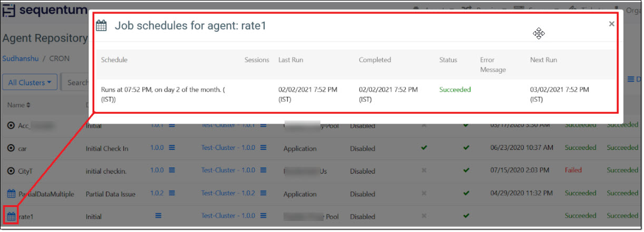Click the Sessions column header in dialog
This screenshot has width=644, height=232.
[257, 60]
